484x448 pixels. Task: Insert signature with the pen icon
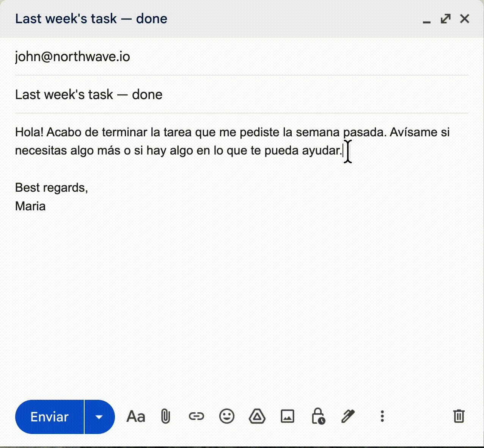(x=348, y=416)
